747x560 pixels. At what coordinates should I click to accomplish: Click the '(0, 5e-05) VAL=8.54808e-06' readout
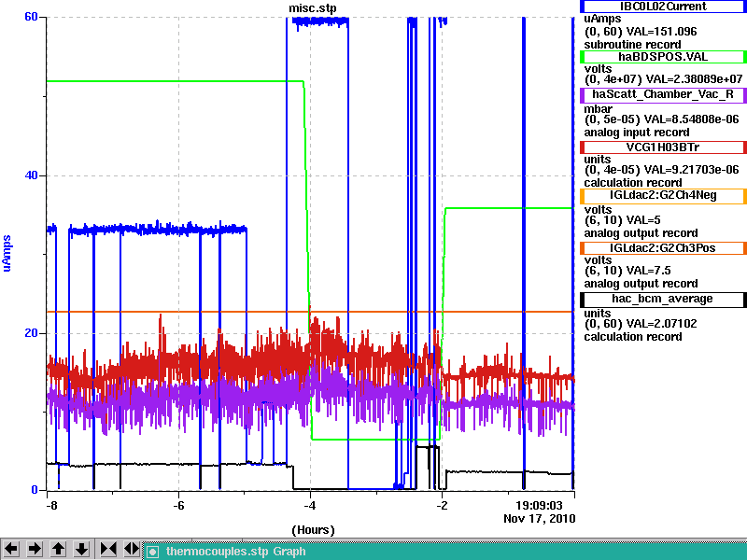(x=662, y=119)
